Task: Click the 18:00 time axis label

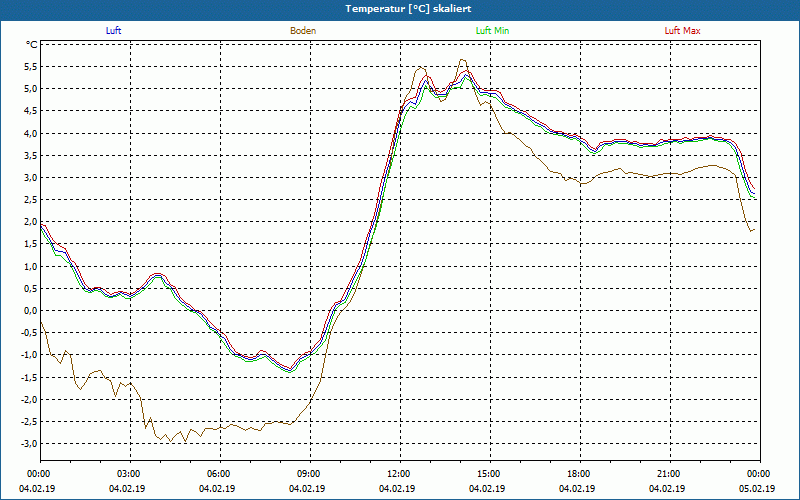Action: (580, 474)
